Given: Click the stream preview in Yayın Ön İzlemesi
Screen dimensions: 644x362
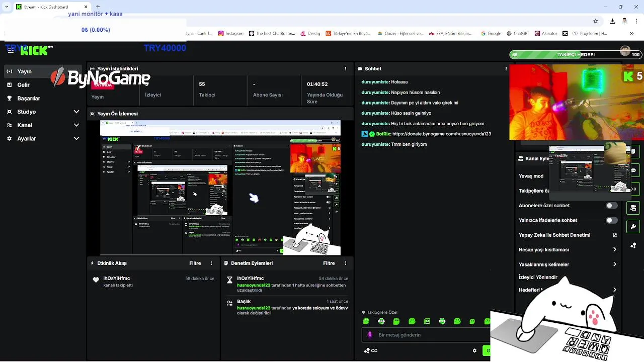Looking at the screenshot, I should point(220,188).
